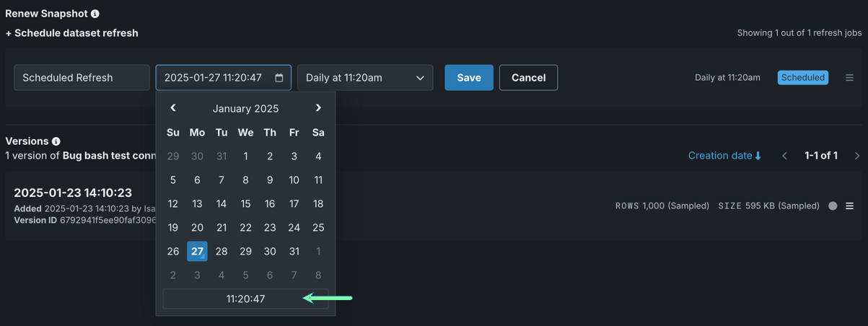Click the January 2025 month header
This screenshot has width=868, height=326.
pyautogui.click(x=245, y=109)
